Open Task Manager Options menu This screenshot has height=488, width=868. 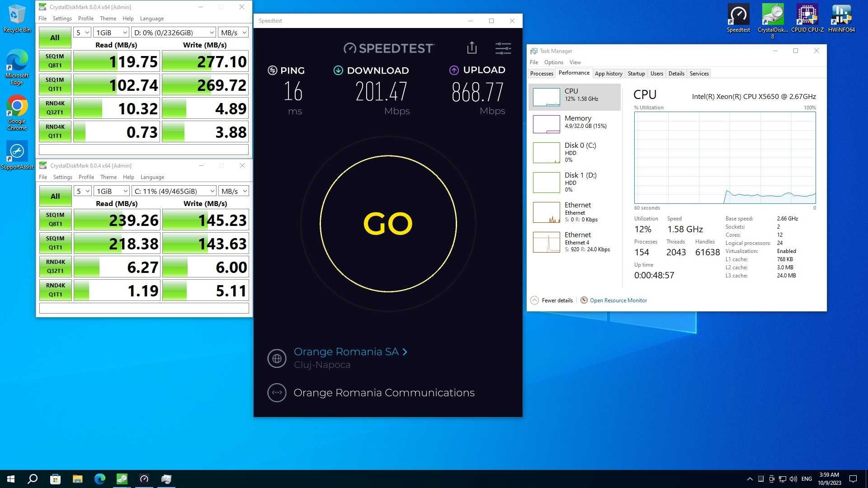click(553, 62)
